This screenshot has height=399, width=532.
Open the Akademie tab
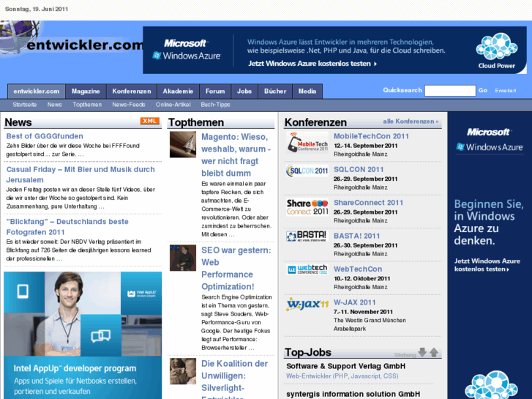[178, 92]
